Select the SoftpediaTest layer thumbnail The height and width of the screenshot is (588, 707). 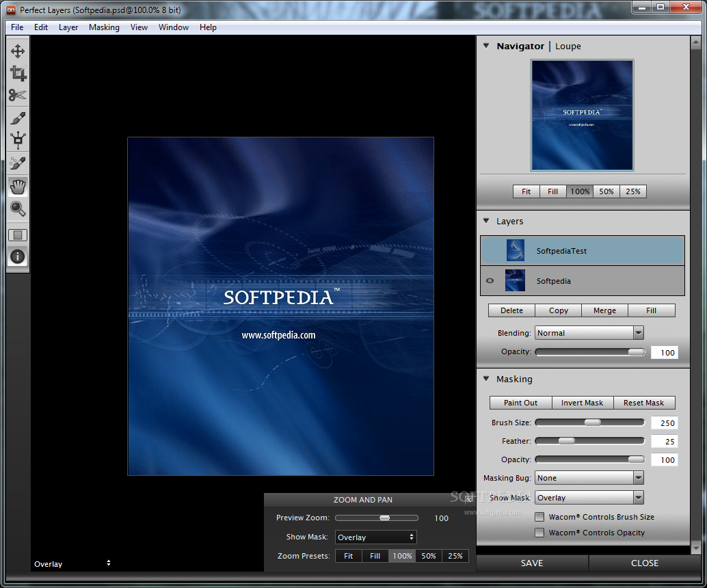point(516,250)
